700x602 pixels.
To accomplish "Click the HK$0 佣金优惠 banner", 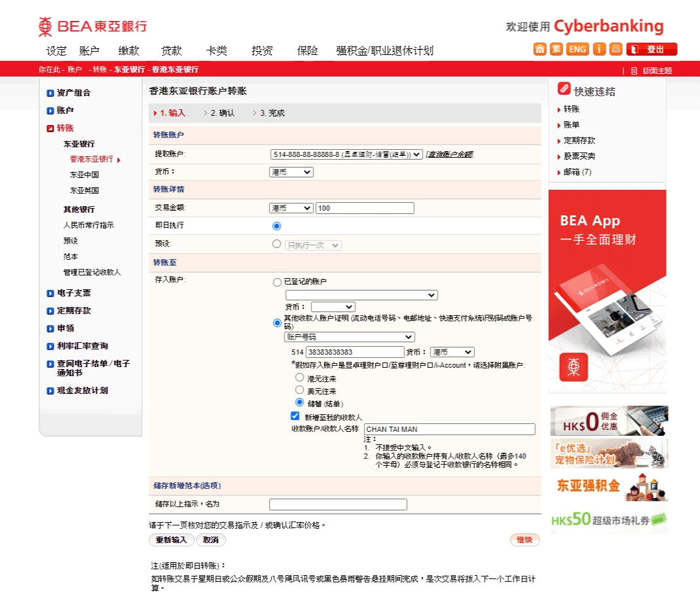I will [609, 420].
